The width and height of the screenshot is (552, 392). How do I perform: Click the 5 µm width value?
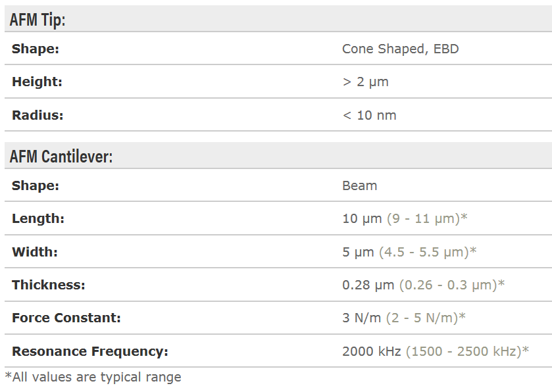pyautogui.click(x=359, y=252)
